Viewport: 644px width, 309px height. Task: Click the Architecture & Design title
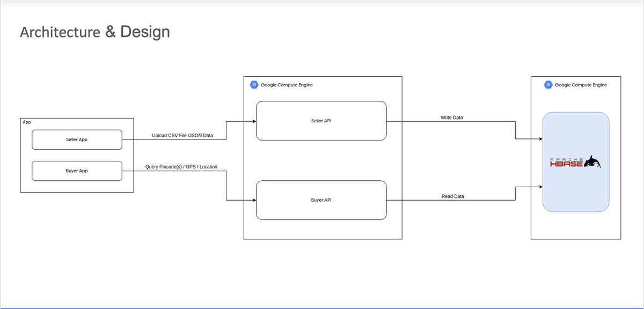pos(94,32)
